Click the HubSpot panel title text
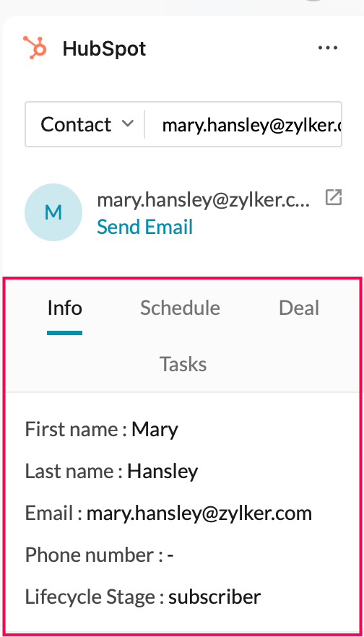This screenshot has width=364, height=637. pyautogui.click(x=105, y=49)
